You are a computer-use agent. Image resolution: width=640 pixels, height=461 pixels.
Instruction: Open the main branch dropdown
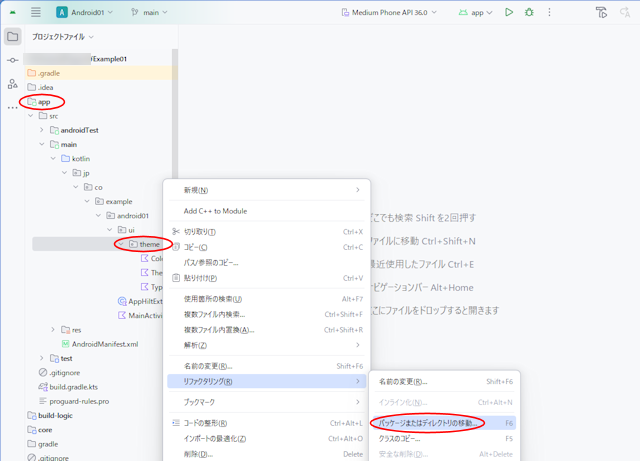point(150,13)
